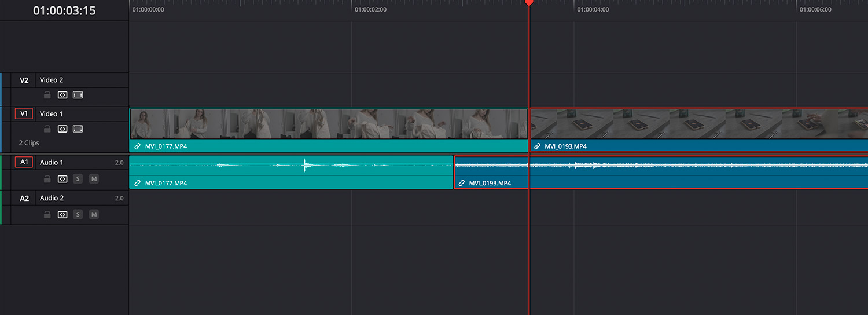
Task: Lock the Audio 1 track
Action: tap(47, 179)
